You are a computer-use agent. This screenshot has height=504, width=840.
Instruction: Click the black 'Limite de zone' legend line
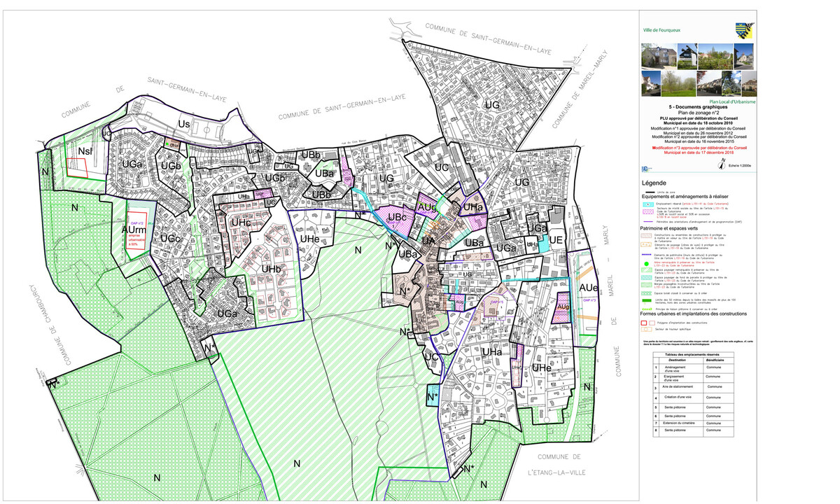[648, 191]
